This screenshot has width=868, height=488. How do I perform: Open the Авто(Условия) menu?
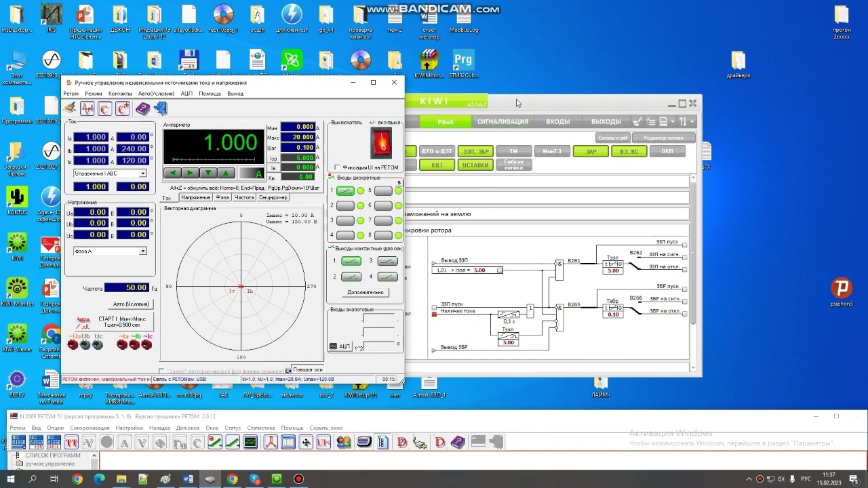click(156, 94)
